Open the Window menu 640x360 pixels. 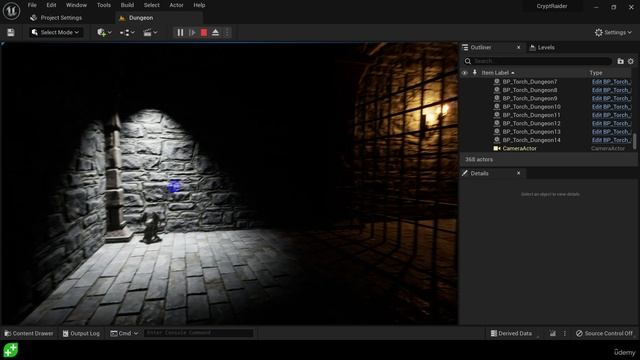pos(76,5)
